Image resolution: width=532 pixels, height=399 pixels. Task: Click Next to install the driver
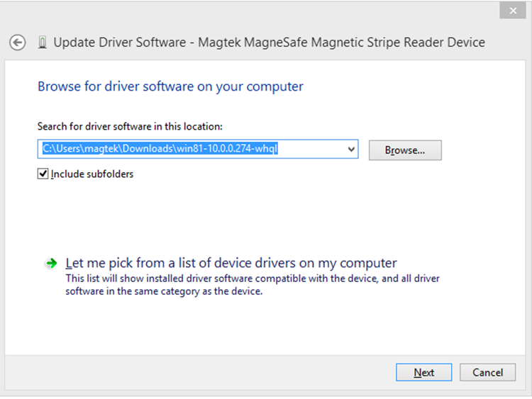(x=423, y=372)
